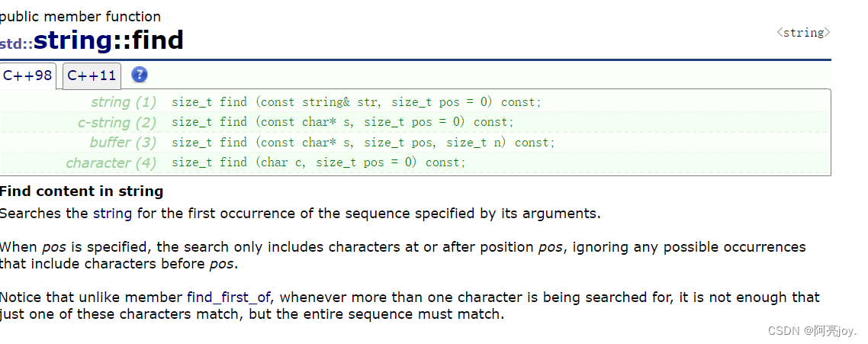This screenshot has width=868, height=344.
Task: Click the 'string' link in the description
Action: pos(112,214)
